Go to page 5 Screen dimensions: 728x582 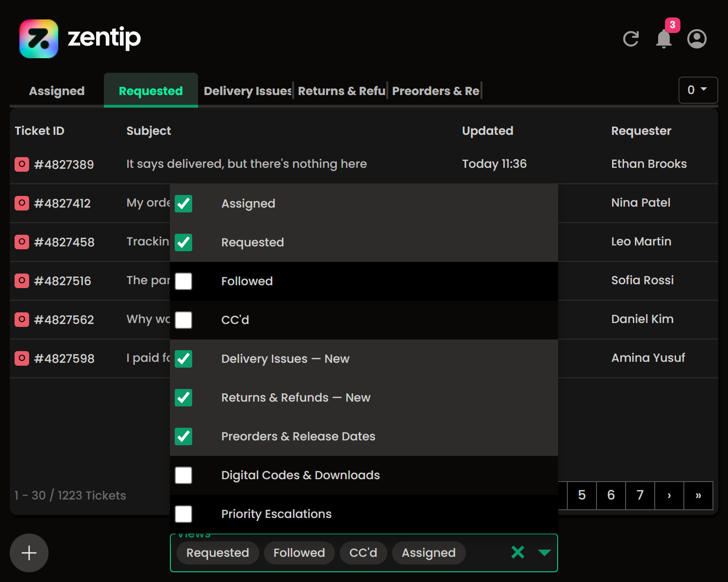[x=582, y=495]
